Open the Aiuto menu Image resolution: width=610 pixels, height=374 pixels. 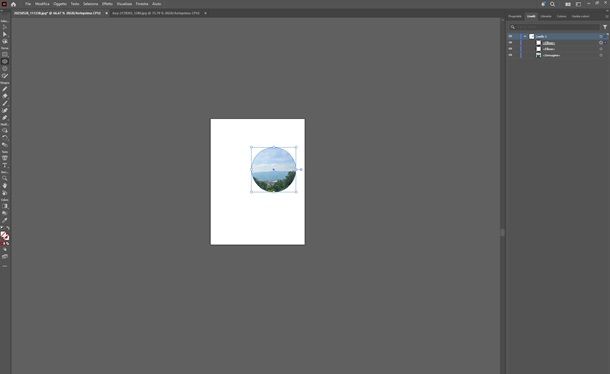tap(157, 4)
